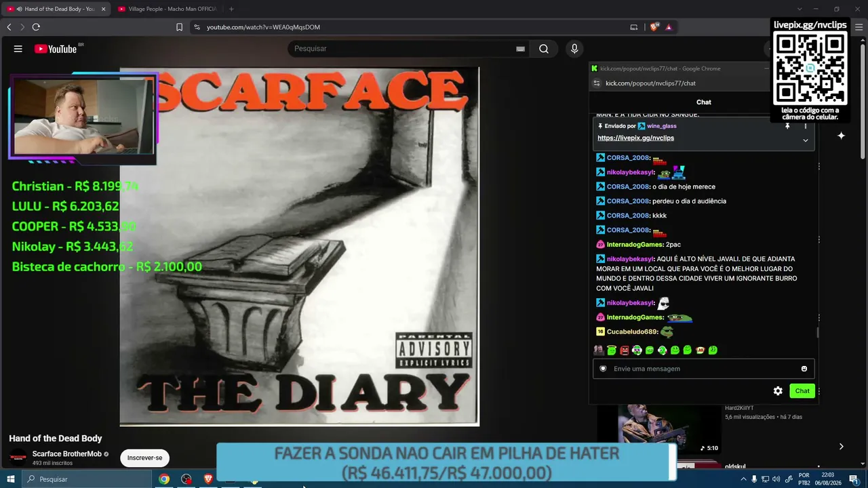Open the emoji picker in chat input
Screen dimensions: 868x488
pos(804,369)
